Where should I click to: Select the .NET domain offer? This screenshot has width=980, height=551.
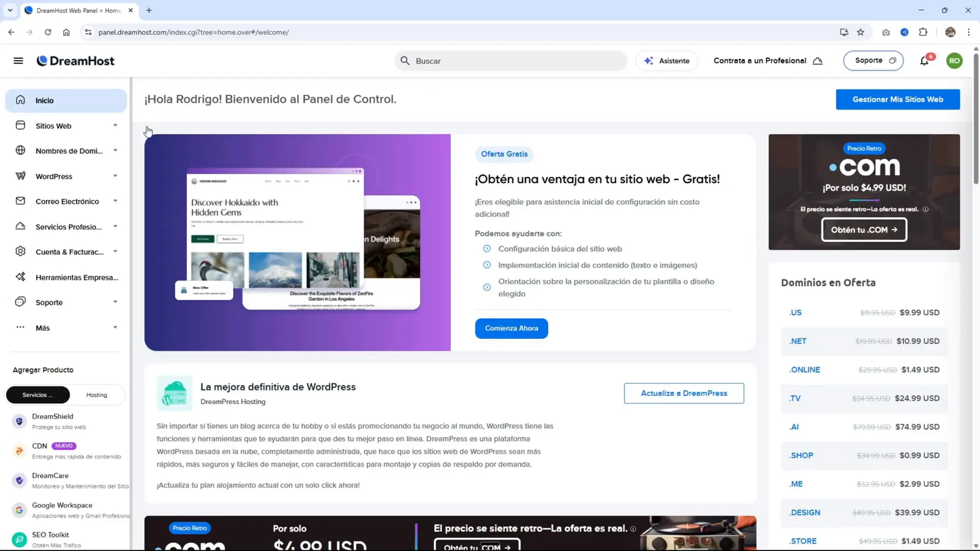click(x=864, y=341)
